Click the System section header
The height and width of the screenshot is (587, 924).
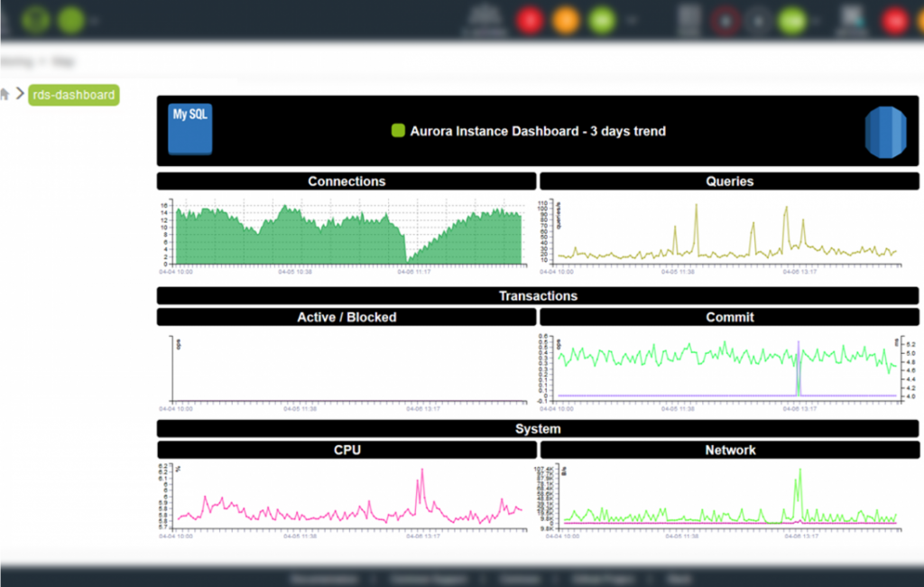(x=538, y=429)
